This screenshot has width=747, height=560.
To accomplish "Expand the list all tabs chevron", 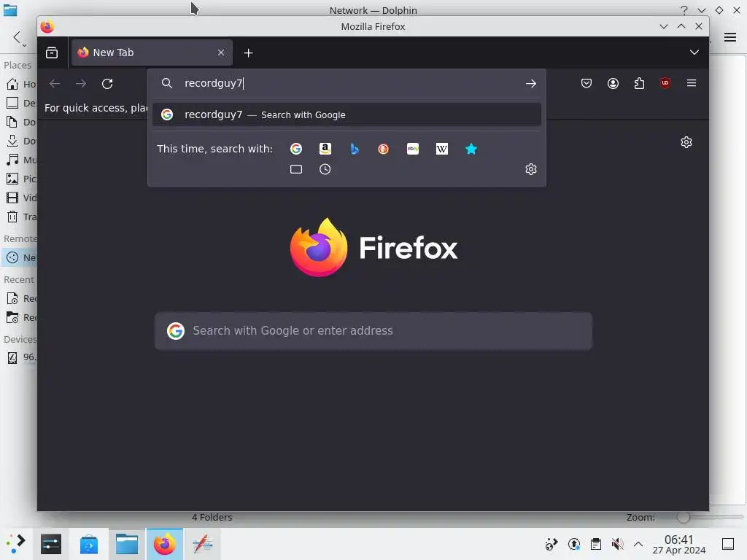I will (694, 52).
